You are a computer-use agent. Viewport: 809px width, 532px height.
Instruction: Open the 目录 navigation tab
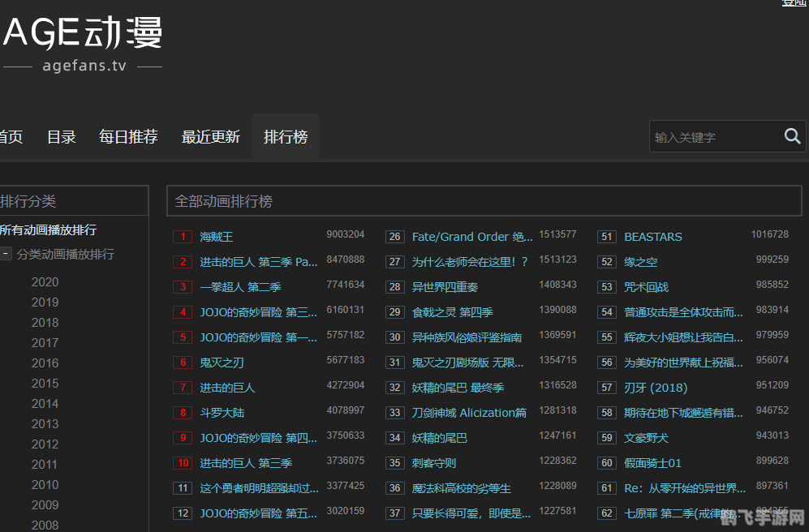click(x=62, y=137)
